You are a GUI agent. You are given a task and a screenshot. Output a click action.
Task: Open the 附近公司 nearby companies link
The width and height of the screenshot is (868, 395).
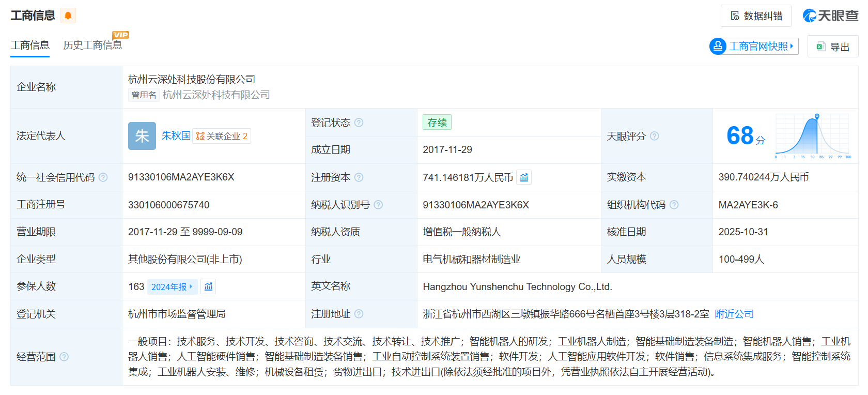coord(734,314)
